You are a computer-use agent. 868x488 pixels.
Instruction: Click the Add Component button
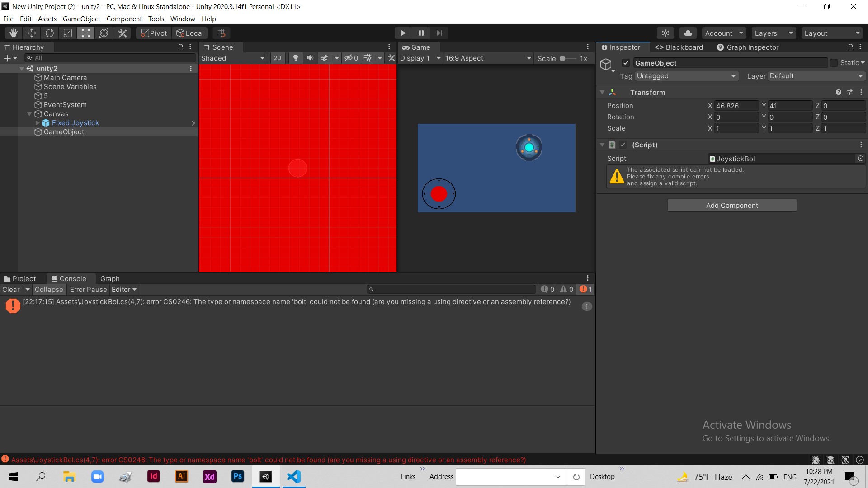point(732,206)
